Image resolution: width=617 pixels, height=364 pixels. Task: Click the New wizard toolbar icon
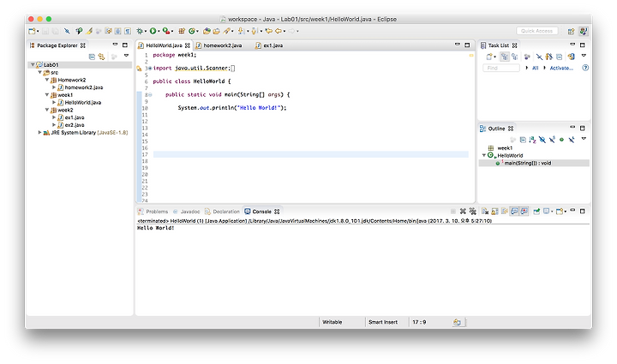(32, 31)
